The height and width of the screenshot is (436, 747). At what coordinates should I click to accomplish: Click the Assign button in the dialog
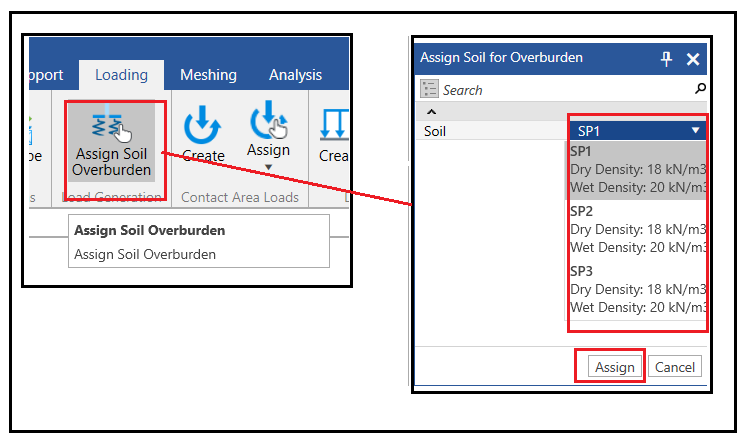pyautogui.click(x=615, y=367)
